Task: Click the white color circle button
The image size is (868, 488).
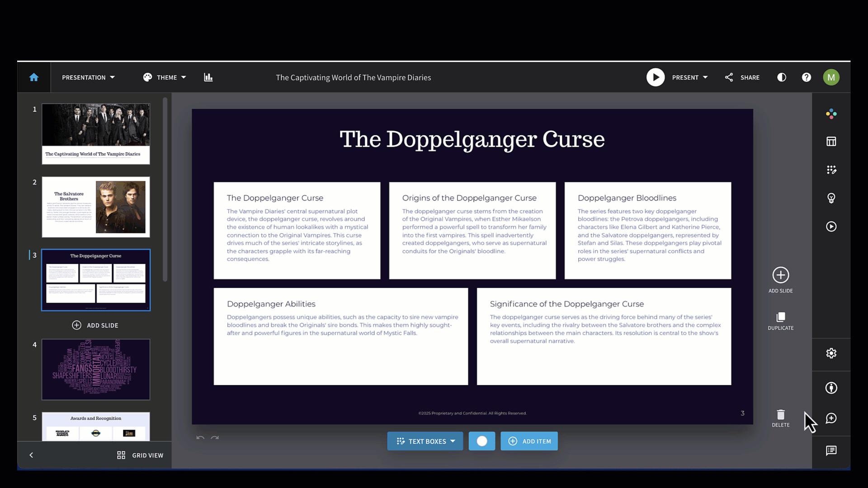Action: coord(482,441)
